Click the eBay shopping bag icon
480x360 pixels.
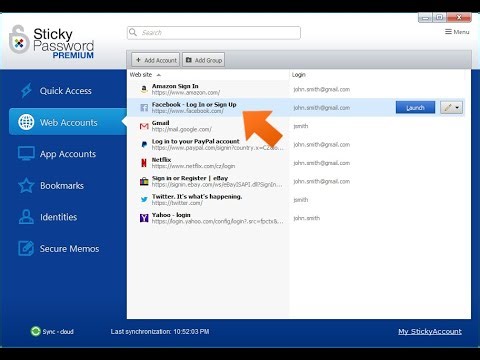(x=144, y=181)
